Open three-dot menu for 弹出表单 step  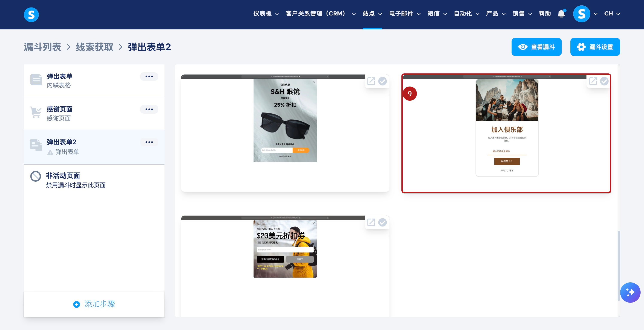coord(149,76)
